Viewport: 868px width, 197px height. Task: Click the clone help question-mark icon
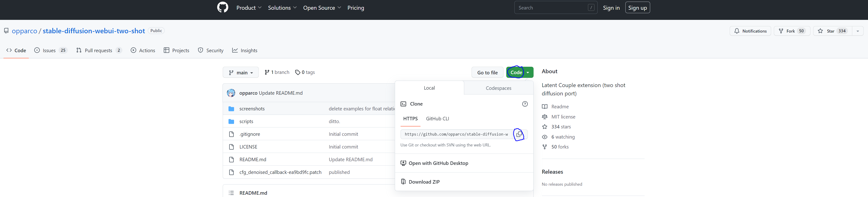click(x=525, y=104)
